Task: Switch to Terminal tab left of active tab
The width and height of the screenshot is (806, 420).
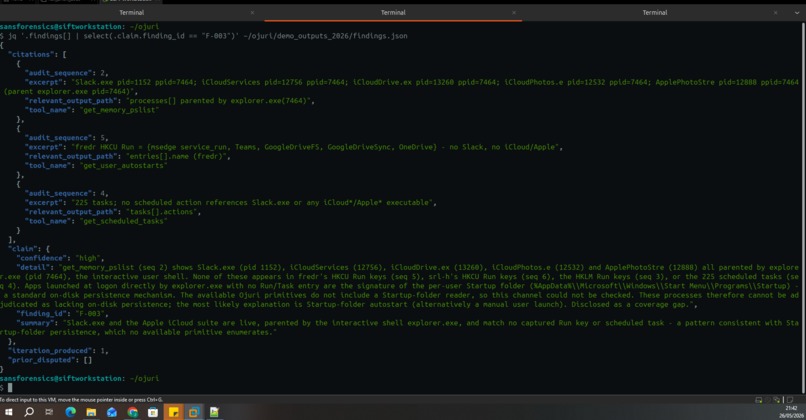Action: point(132,12)
